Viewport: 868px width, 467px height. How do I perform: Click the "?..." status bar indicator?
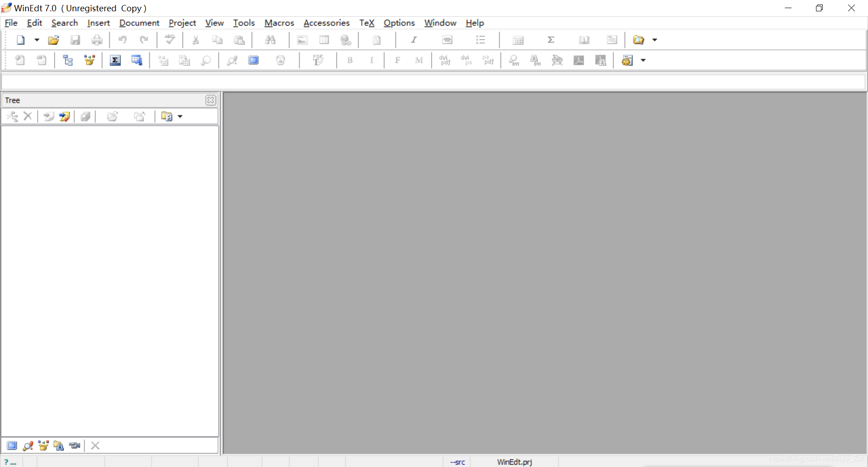pyautogui.click(x=11, y=462)
